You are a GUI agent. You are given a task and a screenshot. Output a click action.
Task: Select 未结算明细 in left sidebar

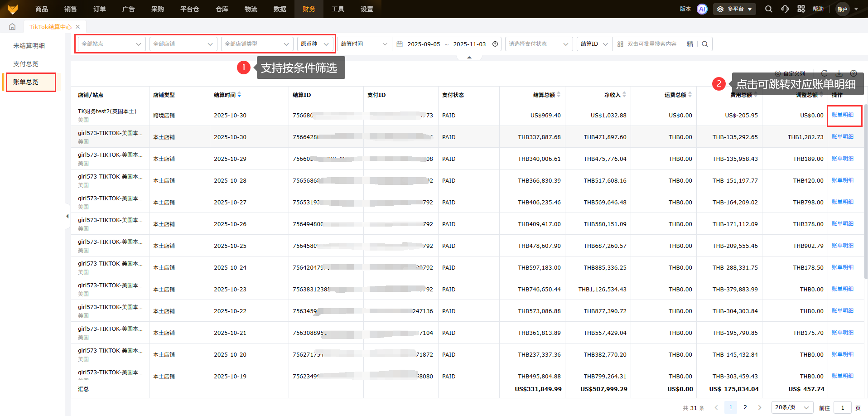29,46
